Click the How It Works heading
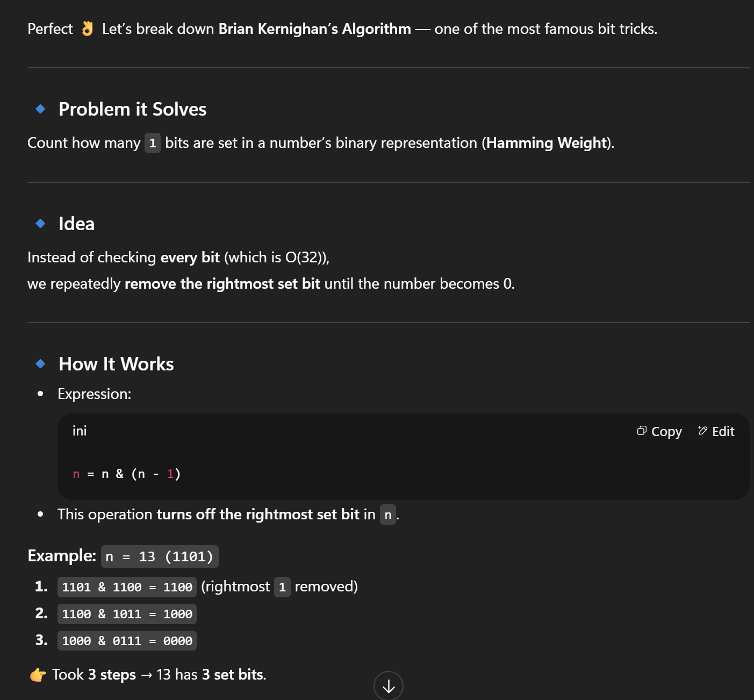Viewport: 754px width, 700px height. click(x=116, y=364)
